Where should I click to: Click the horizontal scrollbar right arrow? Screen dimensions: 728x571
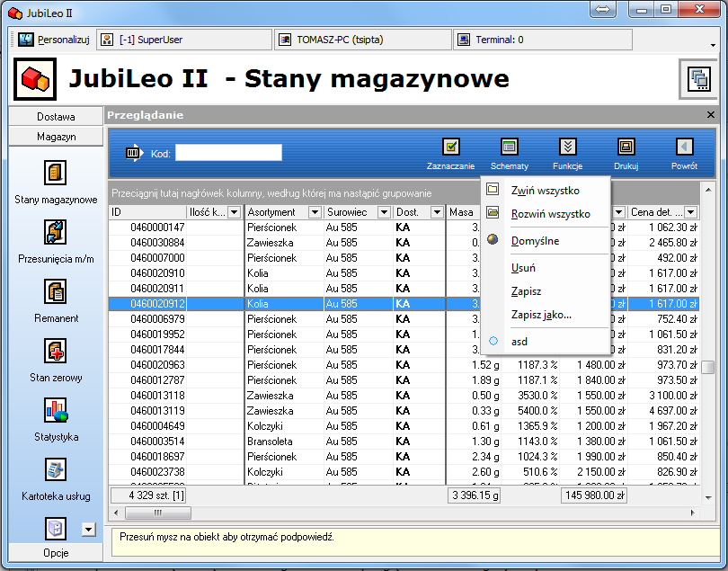pyautogui.click(x=693, y=513)
